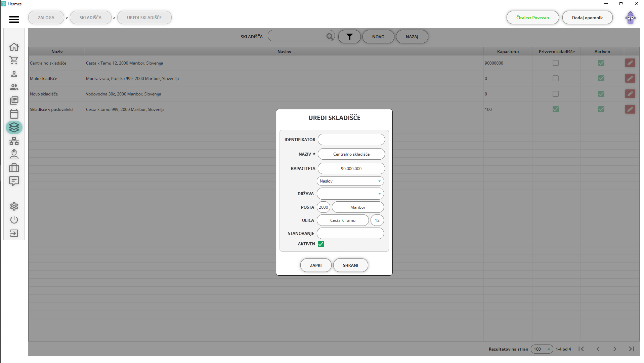The width and height of the screenshot is (644, 363).
Task: Click the Čitalec: Povezan button
Action: point(532,17)
